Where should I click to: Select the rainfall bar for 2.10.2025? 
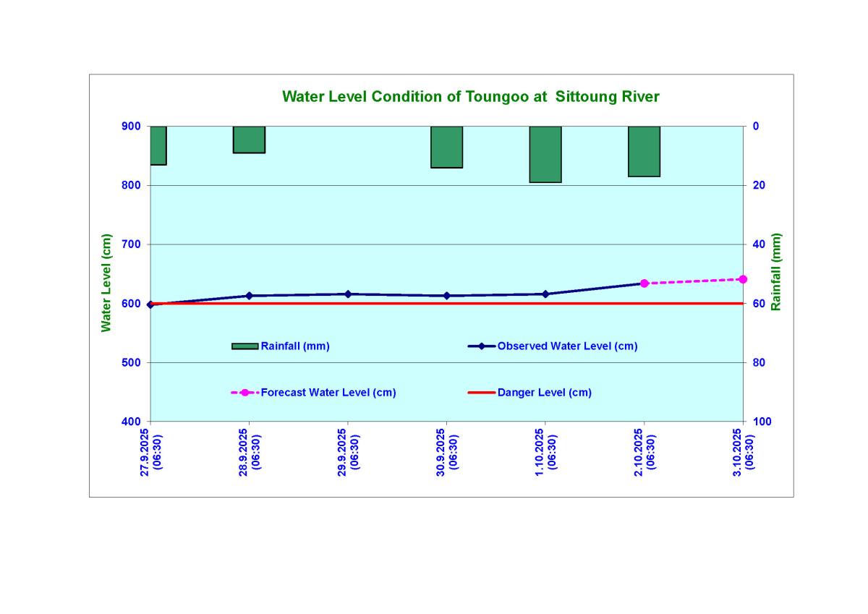pos(644,151)
